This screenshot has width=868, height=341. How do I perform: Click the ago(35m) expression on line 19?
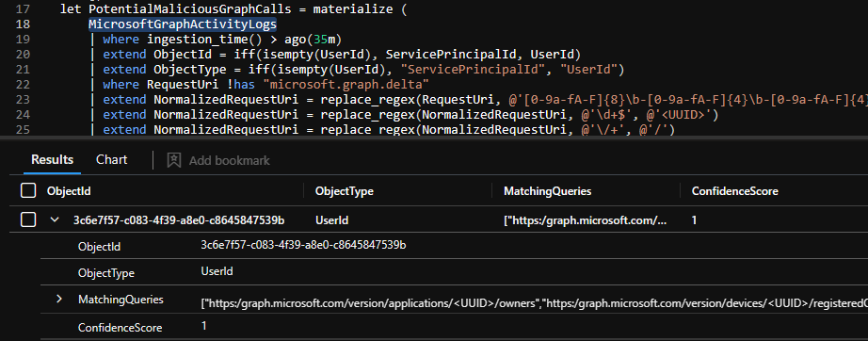pos(313,40)
